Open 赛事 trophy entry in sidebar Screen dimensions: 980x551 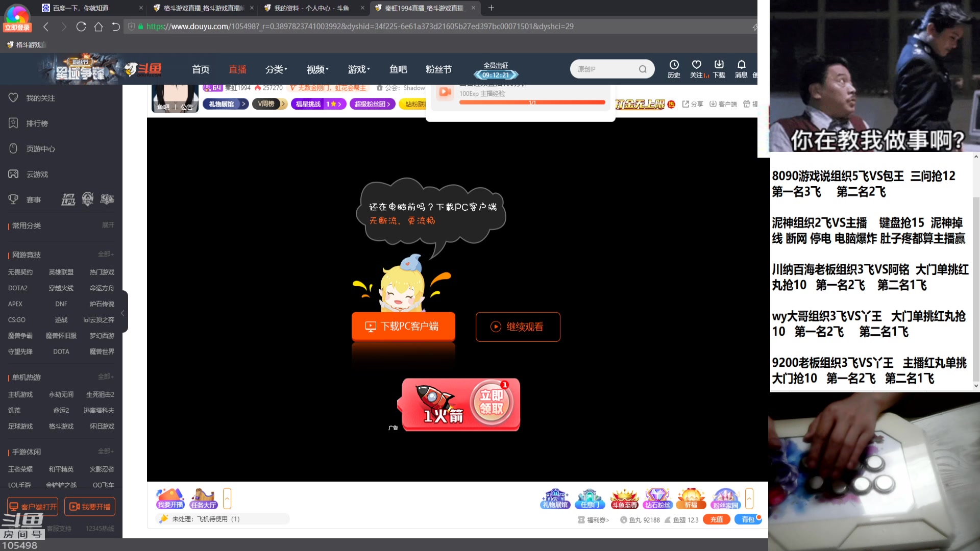click(x=24, y=199)
